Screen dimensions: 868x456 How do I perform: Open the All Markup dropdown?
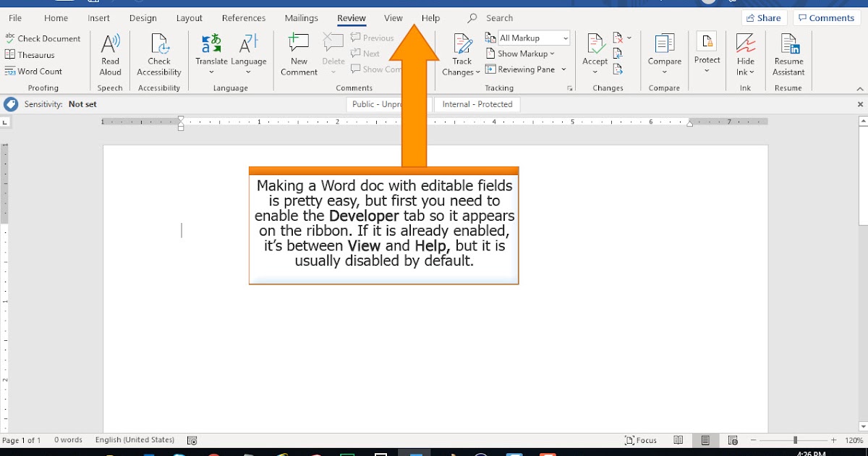[532, 37]
